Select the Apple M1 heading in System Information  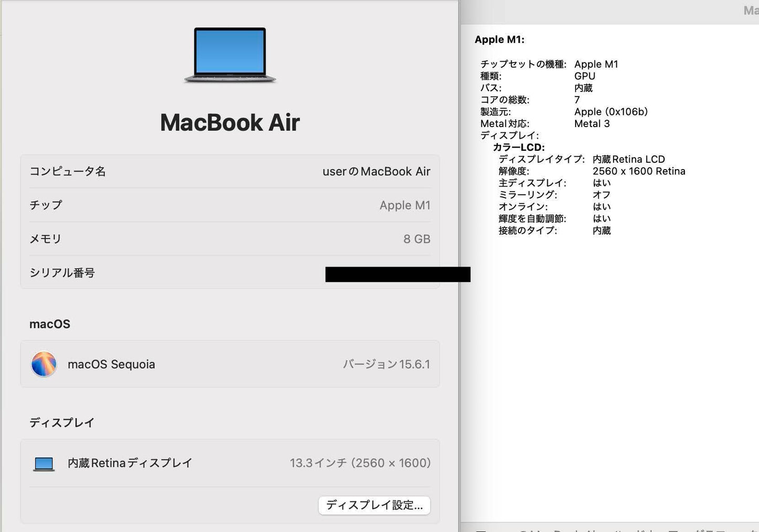point(500,39)
